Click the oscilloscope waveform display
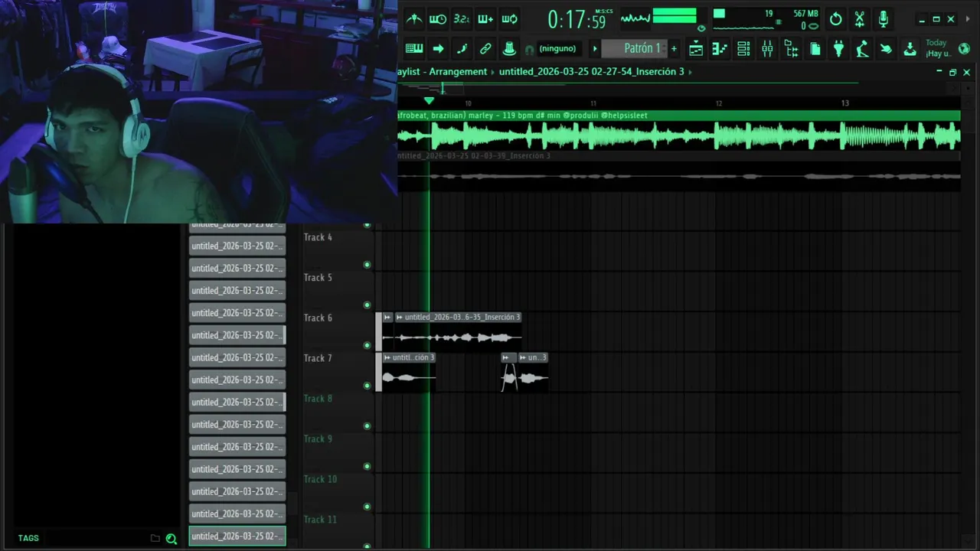This screenshot has height=551, width=980. [635, 18]
